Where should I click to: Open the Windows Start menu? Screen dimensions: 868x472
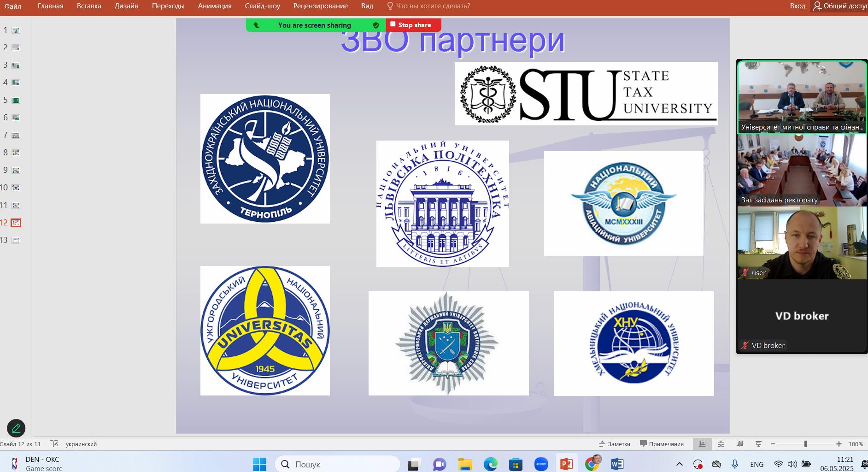point(259,464)
